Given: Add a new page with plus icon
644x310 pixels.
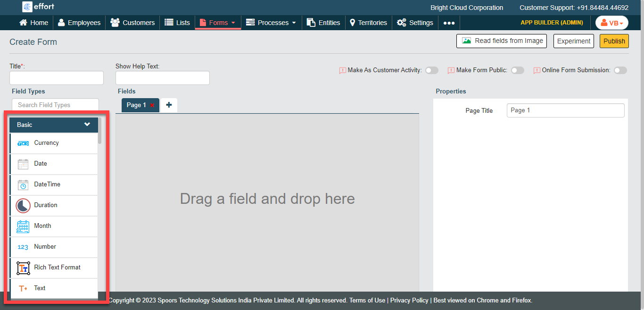Looking at the screenshot, I should click(x=169, y=105).
